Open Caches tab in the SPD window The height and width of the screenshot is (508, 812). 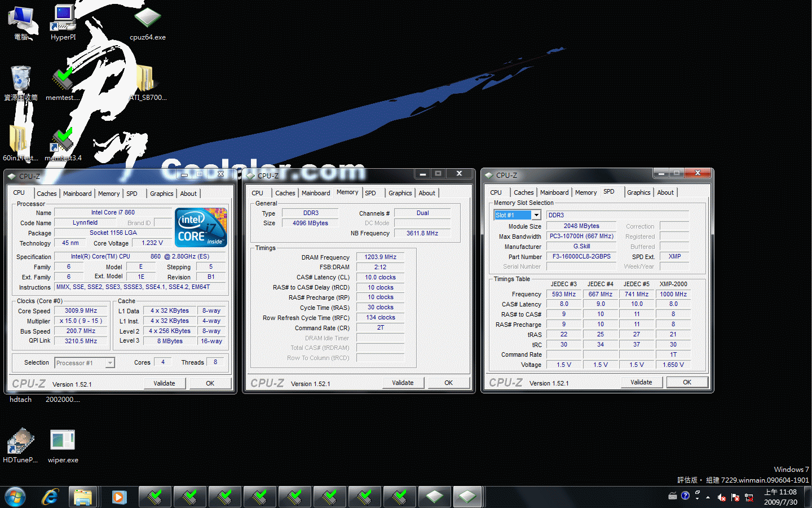tap(523, 192)
